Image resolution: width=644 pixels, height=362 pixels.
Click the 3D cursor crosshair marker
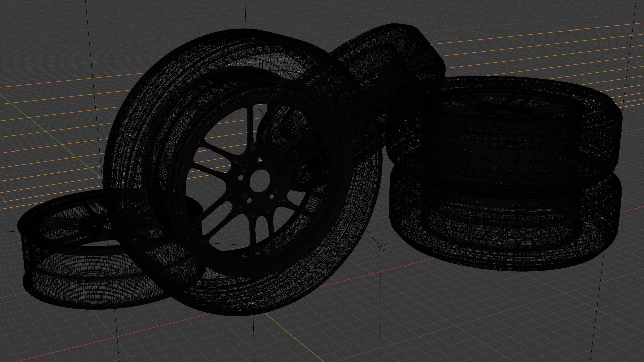[381, 247]
